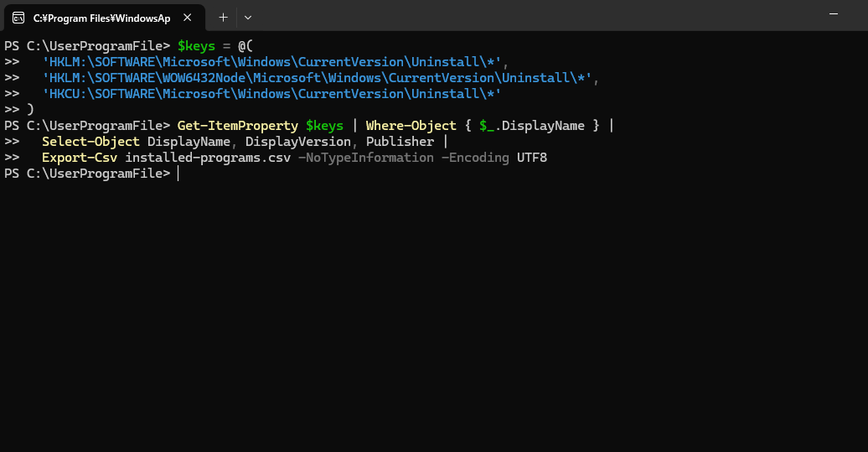Click the installed-programs.csv file name

tap(208, 158)
